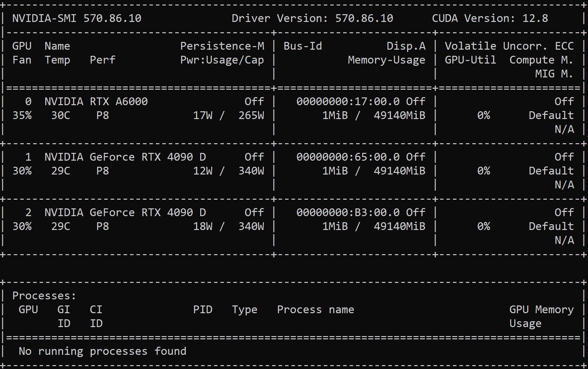Screen dimensions: 588x369
Task: Click the 'MIG M.' column header
Action: click(555, 74)
